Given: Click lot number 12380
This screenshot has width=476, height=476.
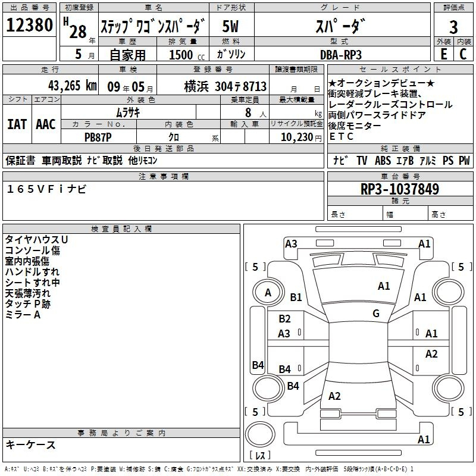Looking at the screenshot, I should click(x=29, y=25).
